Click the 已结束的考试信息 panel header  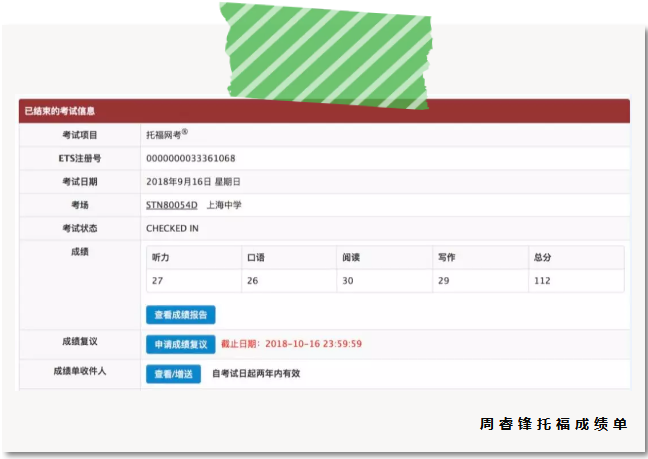pyautogui.click(x=324, y=111)
